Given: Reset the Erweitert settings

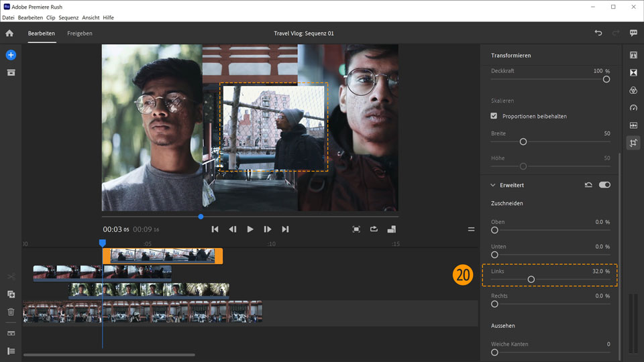Looking at the screenshot, I should coord(588,185).
